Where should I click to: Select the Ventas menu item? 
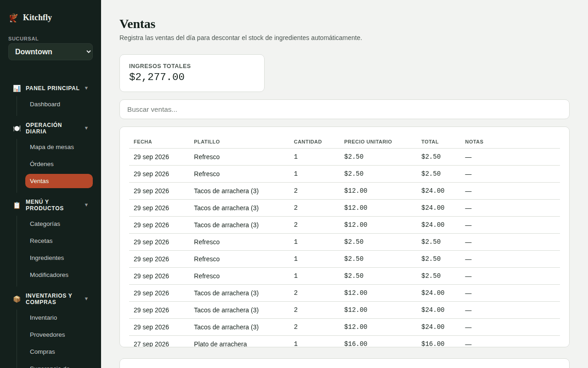pyautogui.click(x=59, y=181)
